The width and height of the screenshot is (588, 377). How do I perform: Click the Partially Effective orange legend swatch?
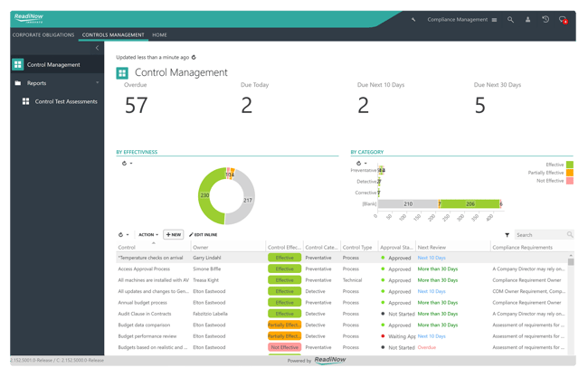(x=570, y=173)
